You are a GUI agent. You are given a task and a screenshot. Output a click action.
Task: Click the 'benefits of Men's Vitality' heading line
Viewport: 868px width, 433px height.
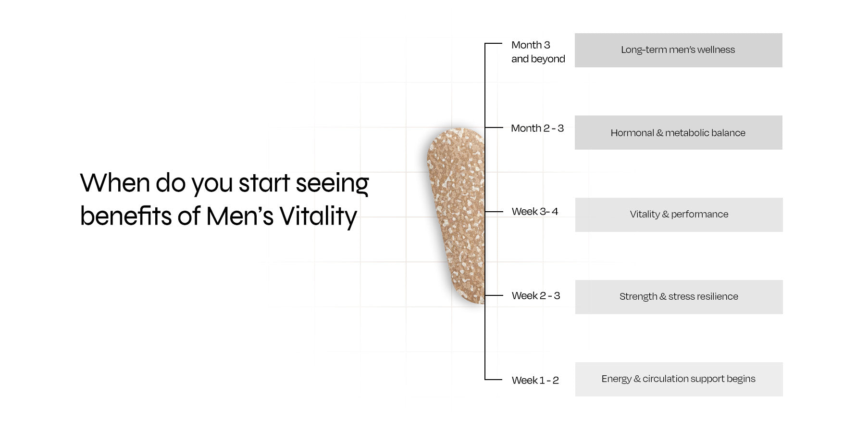click(218, 216)
